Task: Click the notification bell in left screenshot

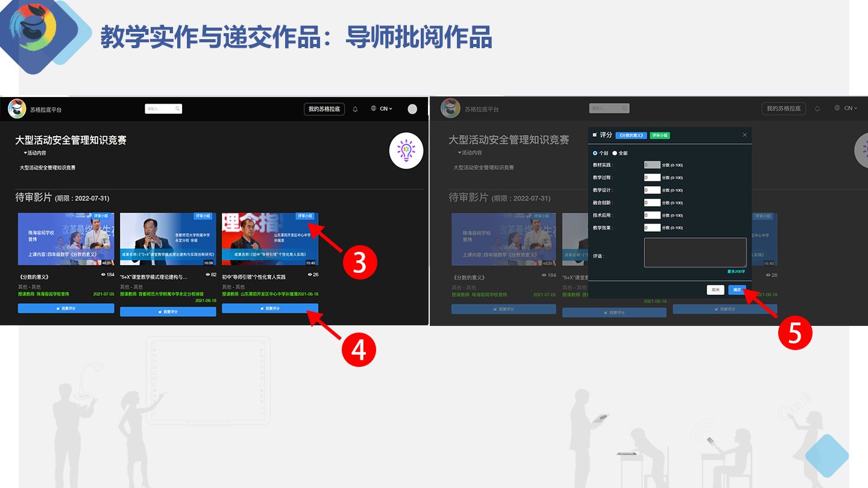Action: tap(355, 109)
